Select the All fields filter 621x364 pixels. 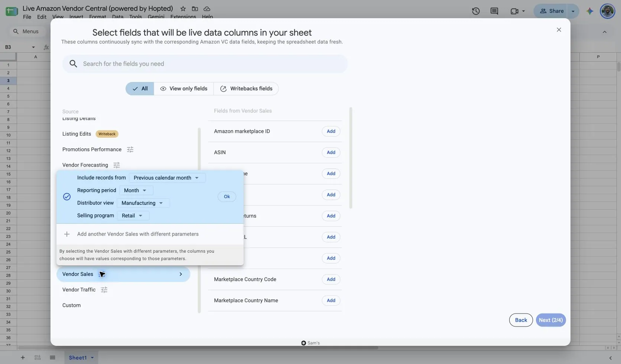140,89
